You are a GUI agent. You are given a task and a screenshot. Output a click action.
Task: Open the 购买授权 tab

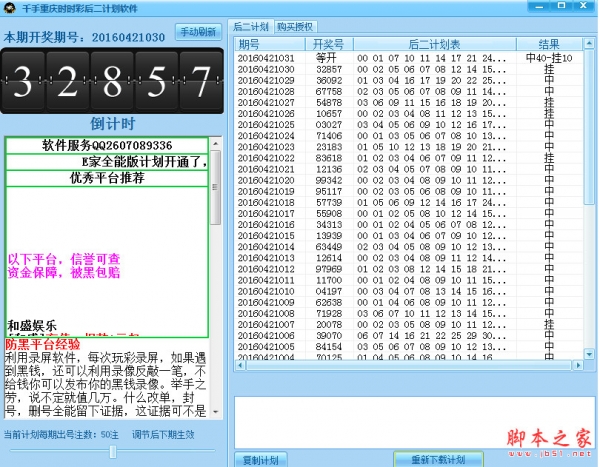tap(295, 26)
